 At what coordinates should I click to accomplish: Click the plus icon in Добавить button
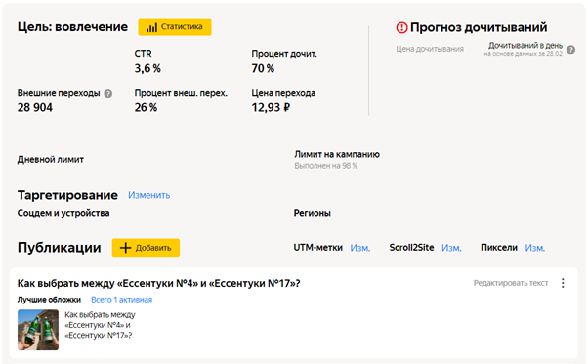pyautogui.click(x=125, y=248)
